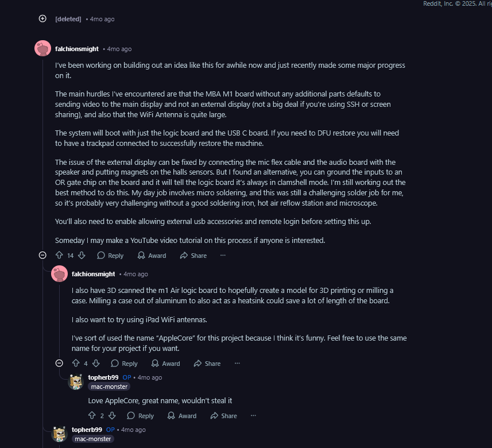Click falchionsmight's avatar on the top comment
This screenshot has height=448, width=492.
[x=43, y=49]
